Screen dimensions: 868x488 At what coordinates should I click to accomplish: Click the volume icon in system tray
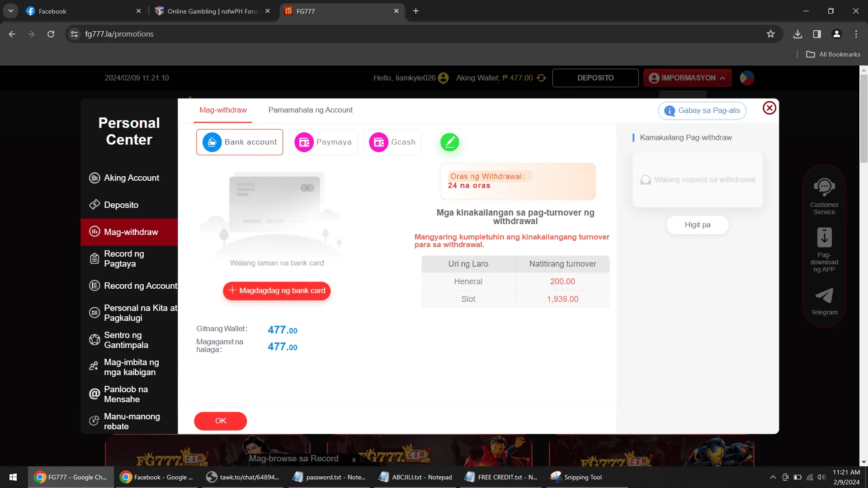point(821,477)
